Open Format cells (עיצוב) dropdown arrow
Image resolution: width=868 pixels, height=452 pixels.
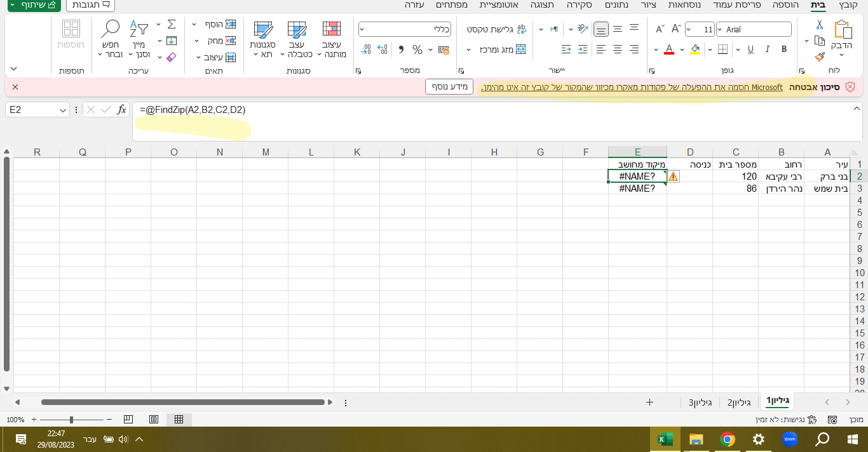pos(198,56)
